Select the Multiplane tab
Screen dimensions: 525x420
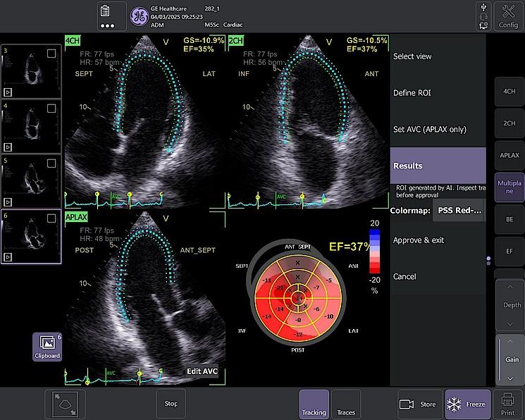point(509,187)
